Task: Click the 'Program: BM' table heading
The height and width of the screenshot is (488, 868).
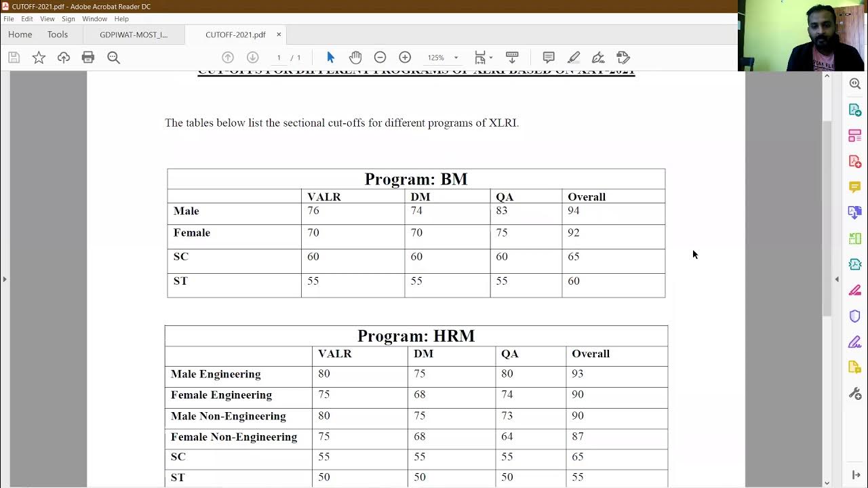Action: [x=416, y=179]
